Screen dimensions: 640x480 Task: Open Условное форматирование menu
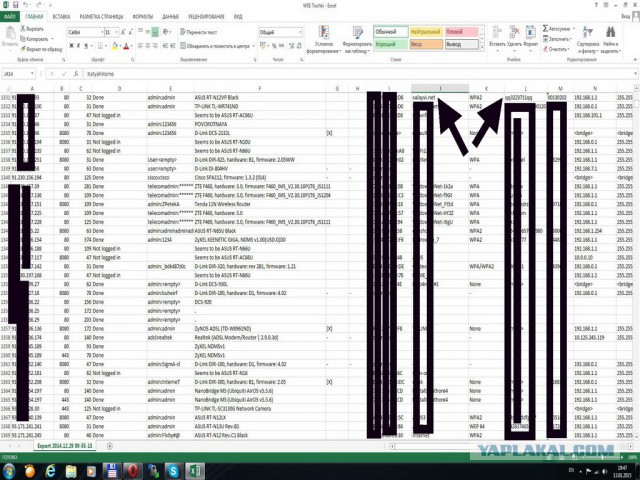click(x=324, y=39)
